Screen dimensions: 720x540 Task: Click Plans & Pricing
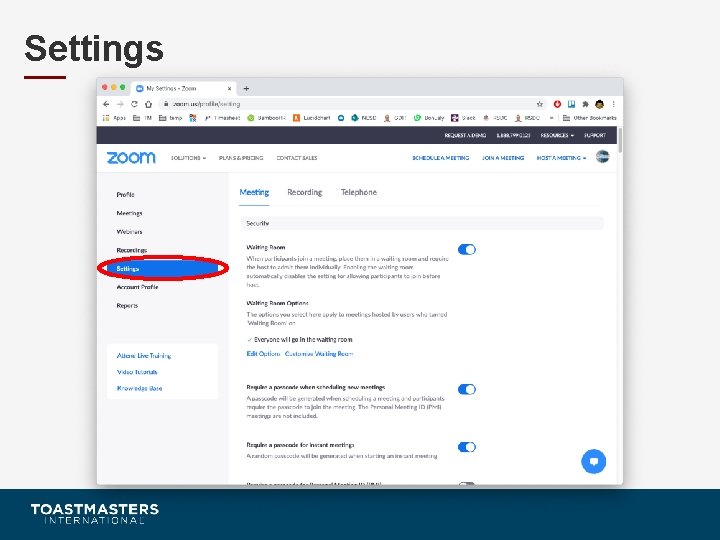[241, 158]
